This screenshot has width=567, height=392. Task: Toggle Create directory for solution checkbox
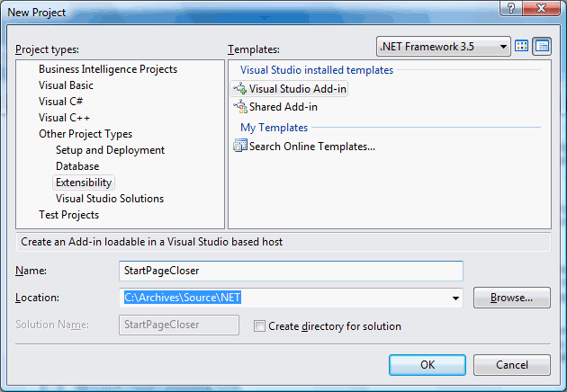[x=259, y=325]
